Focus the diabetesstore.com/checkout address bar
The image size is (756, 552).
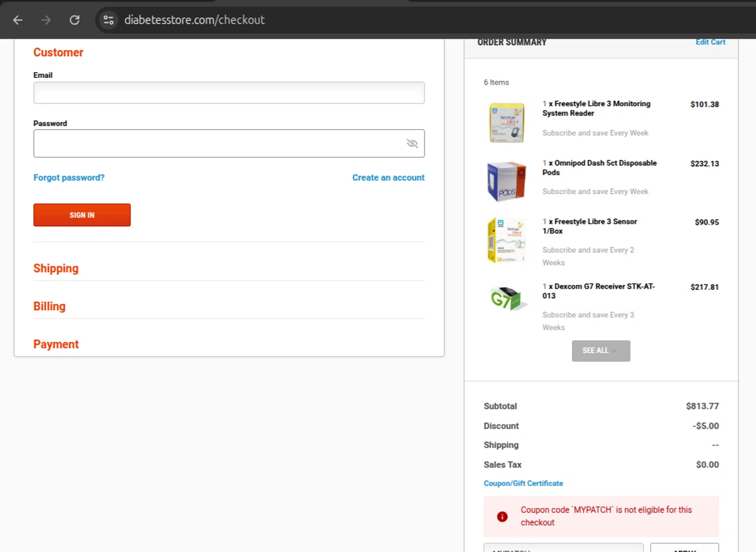click(195, 20)
